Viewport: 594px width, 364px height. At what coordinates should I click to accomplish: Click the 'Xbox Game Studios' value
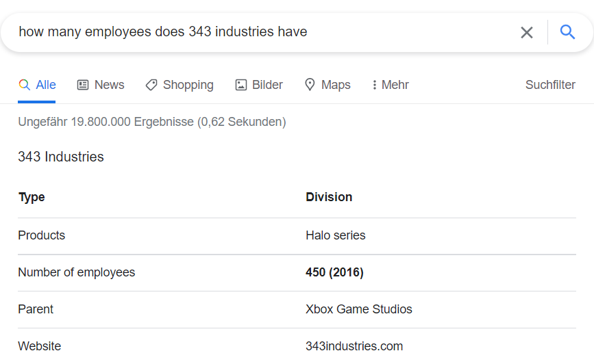coord(359,309)
